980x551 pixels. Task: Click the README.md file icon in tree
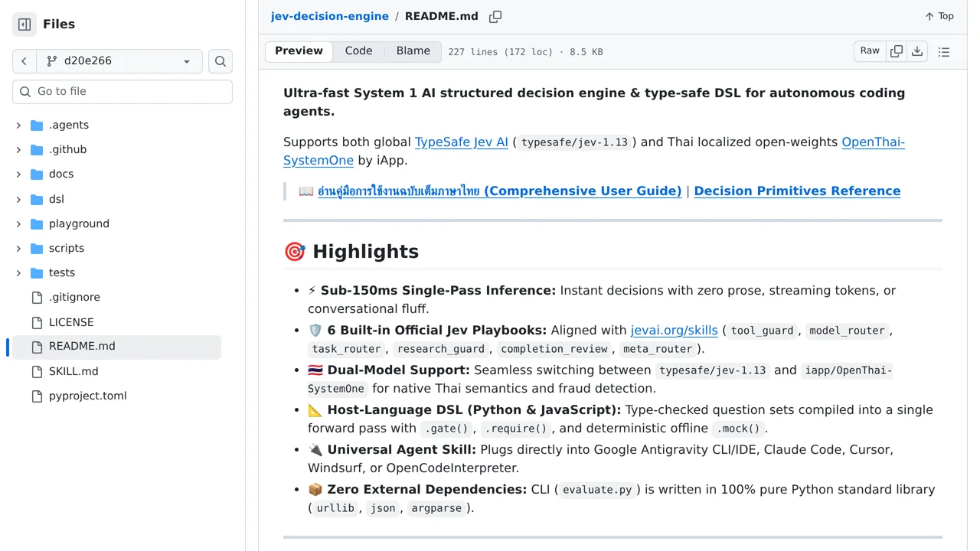[x=37, y=347]
